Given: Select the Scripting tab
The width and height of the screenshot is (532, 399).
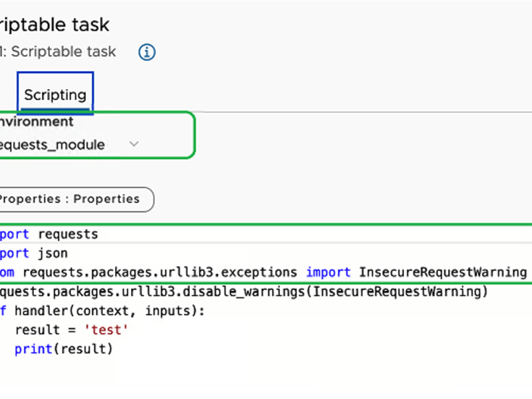Looking at the screenshot, I should [x=55, y=94].
